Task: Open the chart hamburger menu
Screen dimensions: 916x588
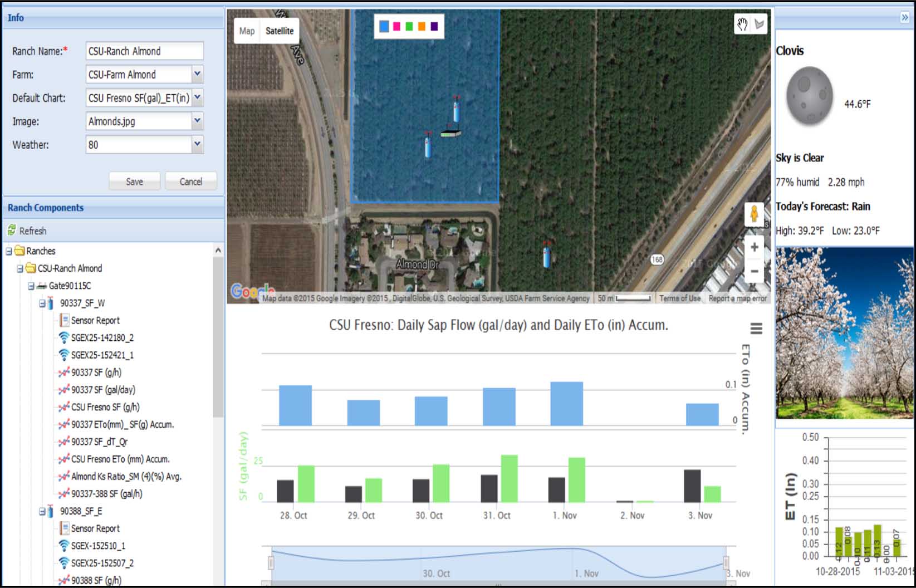Action: coord(756,329)
